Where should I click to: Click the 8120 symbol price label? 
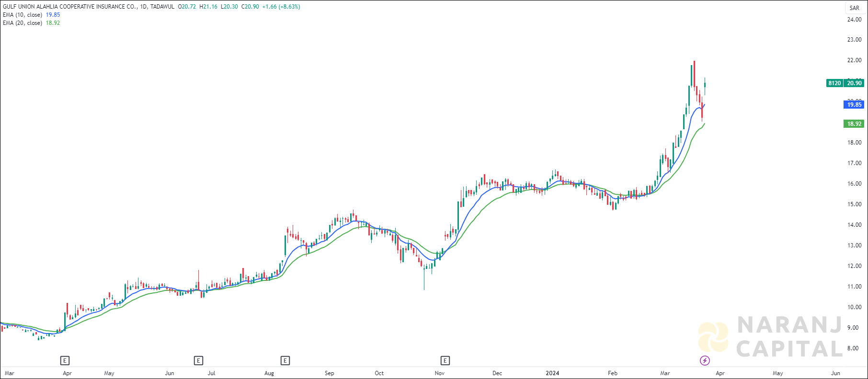pos(834,83)
